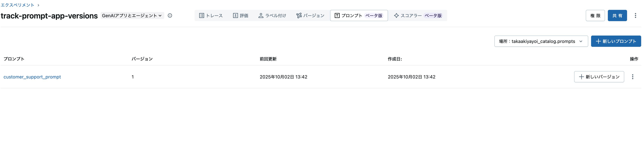
Task: Open the kebab menu in the prompt row
Action: pos(633,77)
